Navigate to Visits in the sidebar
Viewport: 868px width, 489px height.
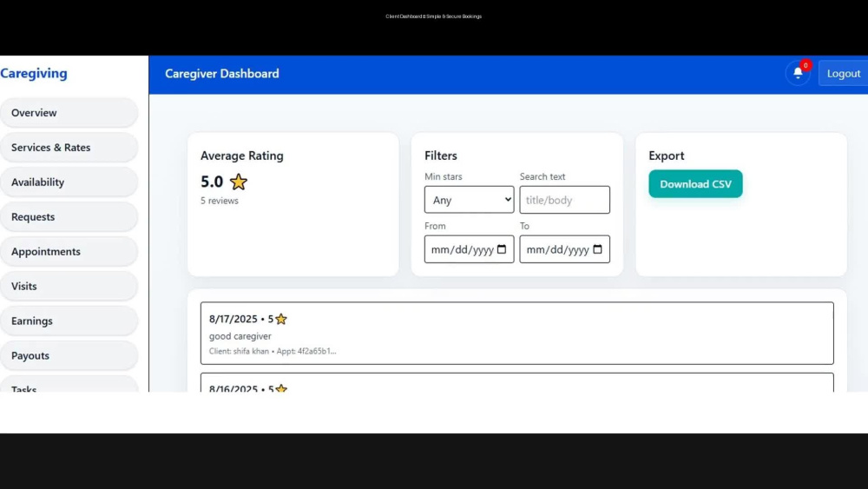(x=69, y=287)
